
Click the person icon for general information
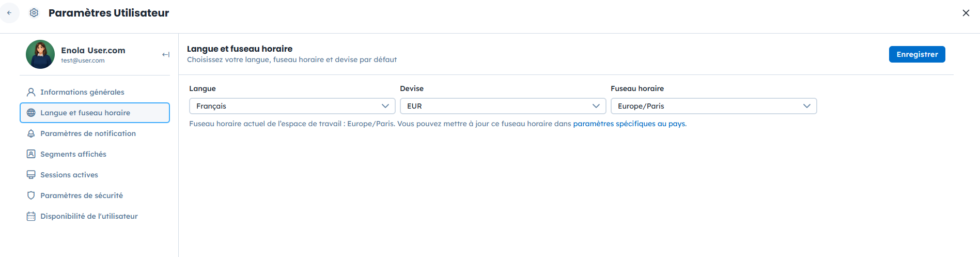(x=31, y=92)
